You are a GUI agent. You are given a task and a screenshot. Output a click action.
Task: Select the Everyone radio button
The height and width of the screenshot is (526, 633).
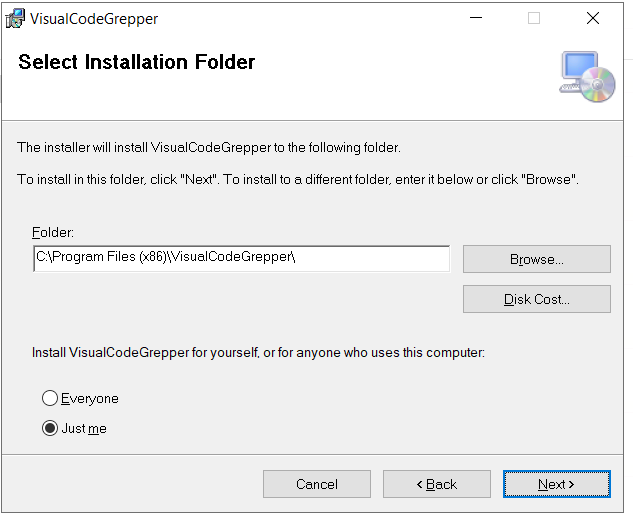50,398
